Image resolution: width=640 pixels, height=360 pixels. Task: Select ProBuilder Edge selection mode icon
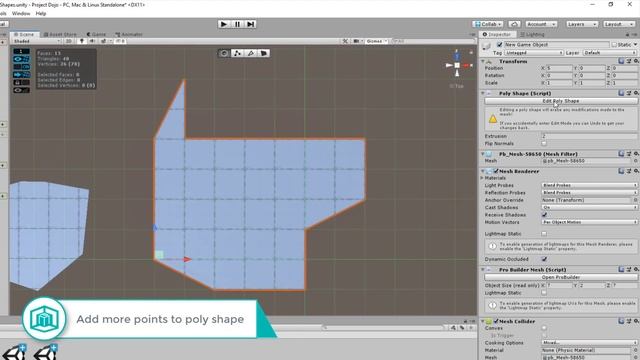pos(251,53)
